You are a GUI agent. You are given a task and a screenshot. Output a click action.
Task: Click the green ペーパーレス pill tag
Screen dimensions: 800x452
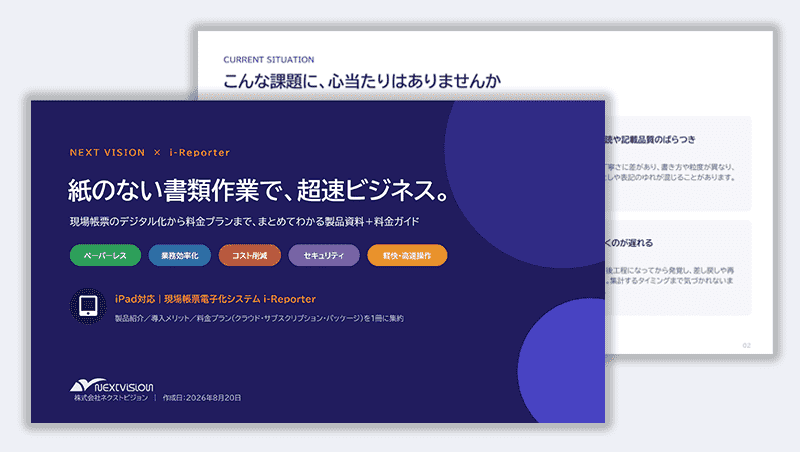[105, 256]
